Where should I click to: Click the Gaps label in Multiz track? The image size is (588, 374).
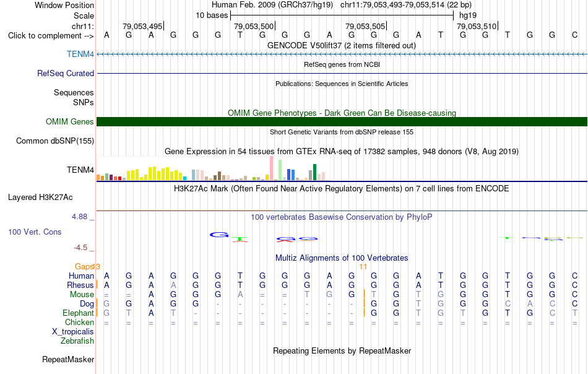pos(84,267)
